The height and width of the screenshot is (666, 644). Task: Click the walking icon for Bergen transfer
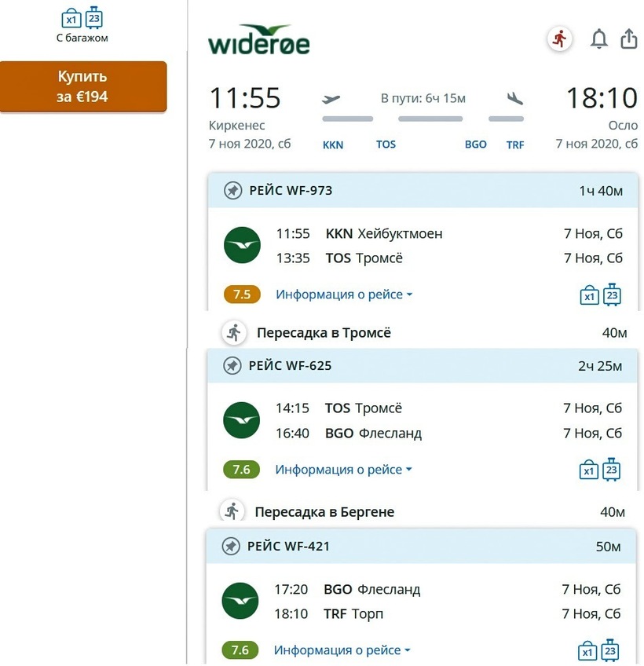[232, 511]
